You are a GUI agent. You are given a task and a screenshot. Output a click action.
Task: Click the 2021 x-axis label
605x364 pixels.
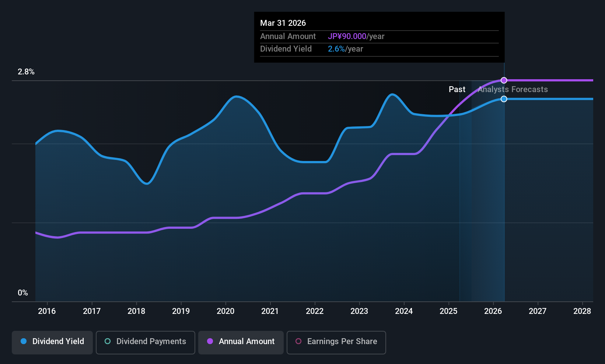click(x=270, y=311)
